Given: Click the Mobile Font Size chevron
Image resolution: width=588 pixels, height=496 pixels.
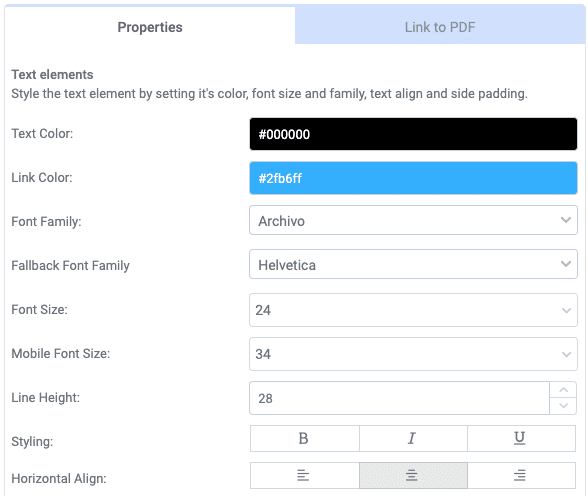Looking at the screenshot, I should click(567, 354).
